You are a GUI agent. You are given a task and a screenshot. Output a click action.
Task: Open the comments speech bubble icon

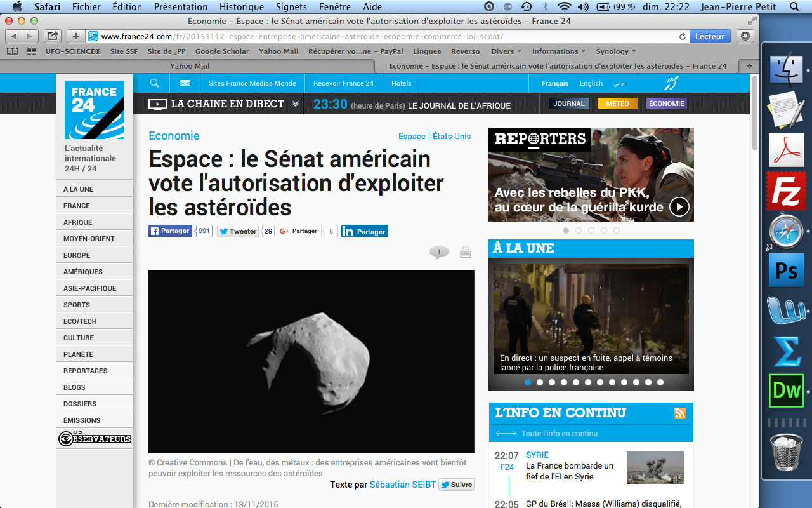[x=438, y=253]
